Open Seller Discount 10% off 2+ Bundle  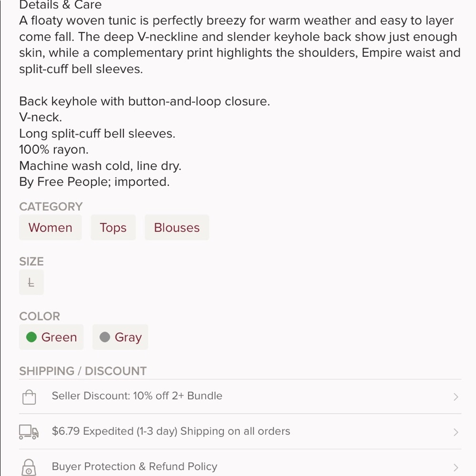[x=137, y=396]
